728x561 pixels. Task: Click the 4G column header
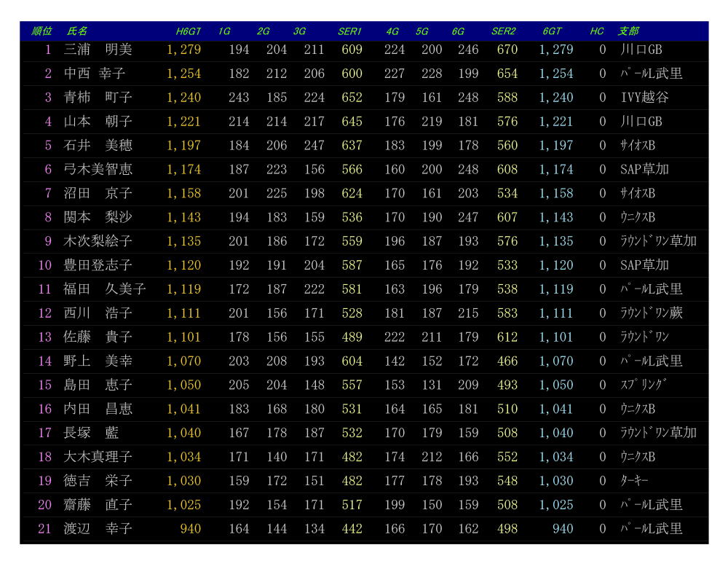pos(392,31)
